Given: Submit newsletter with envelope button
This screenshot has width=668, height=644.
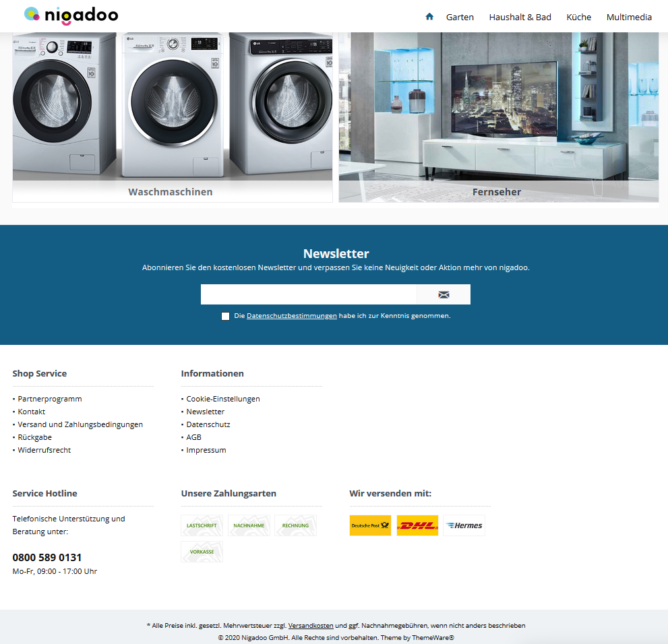Looking at the screenshot, I should [444, 294].
